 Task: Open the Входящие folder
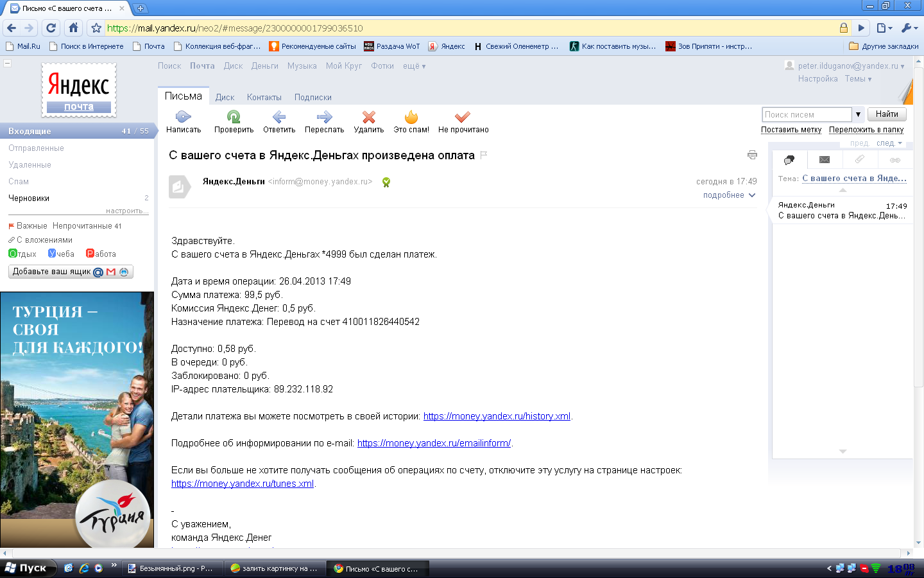pyautogui.click(x=77, y=131)
